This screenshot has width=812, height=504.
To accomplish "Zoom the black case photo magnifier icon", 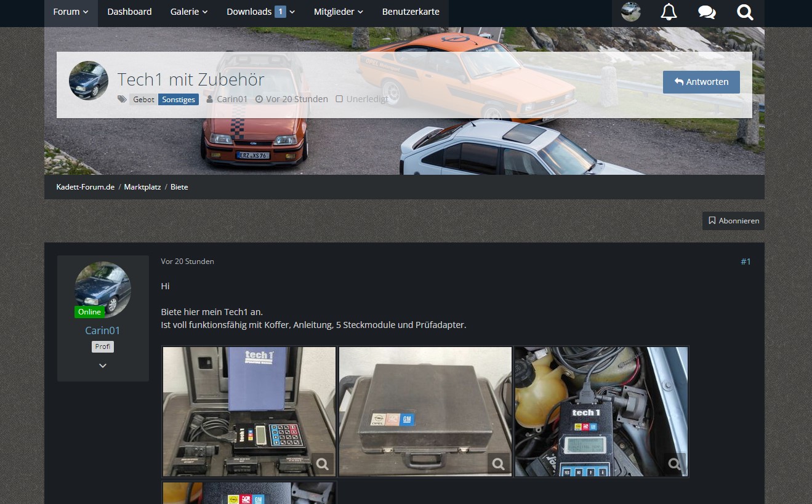I will [499, 463].
